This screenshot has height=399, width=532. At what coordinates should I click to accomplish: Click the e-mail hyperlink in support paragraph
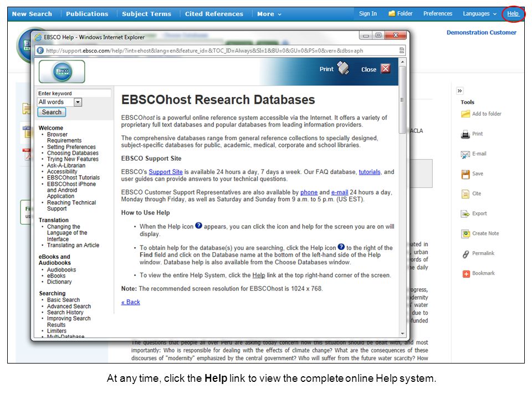(340, 192)
